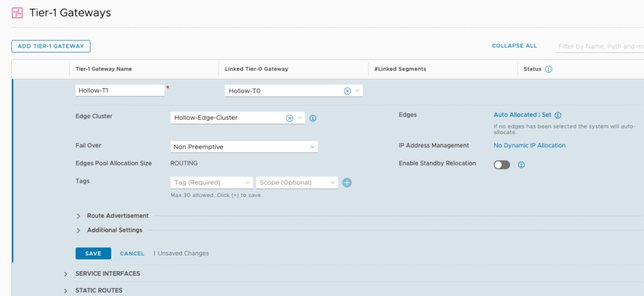Clear the Hollow-Edge-Cluster selection
The width and height of the screenshot is (644, 296).
[x=289, y=118]
